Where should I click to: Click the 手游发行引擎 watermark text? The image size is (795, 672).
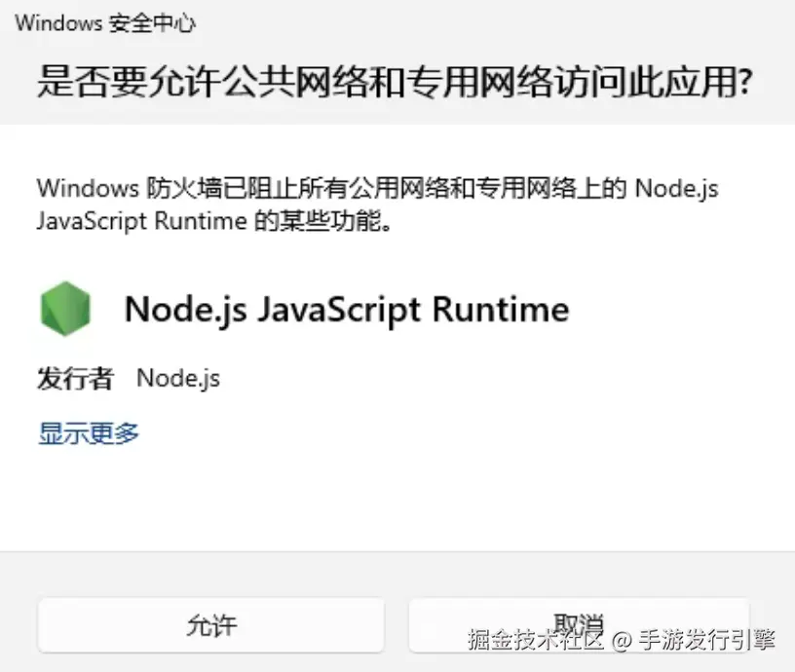click(x=708, y=640)
